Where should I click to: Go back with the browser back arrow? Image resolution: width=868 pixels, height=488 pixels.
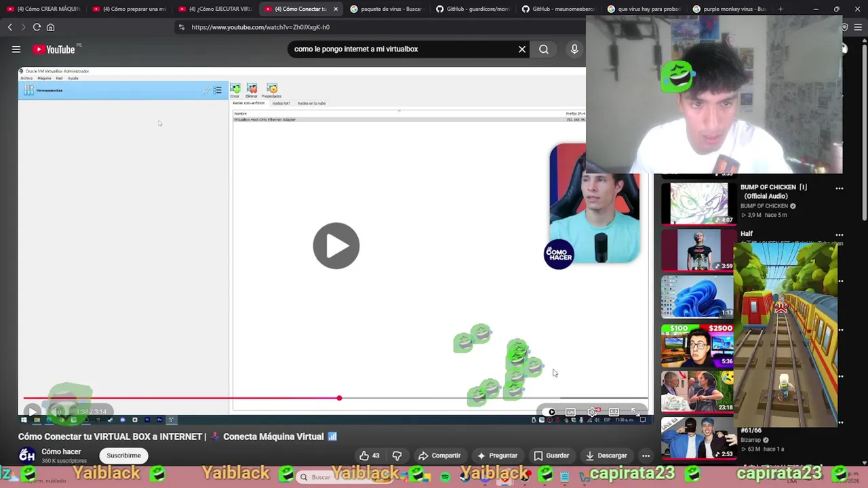click(x=10, y=27)
